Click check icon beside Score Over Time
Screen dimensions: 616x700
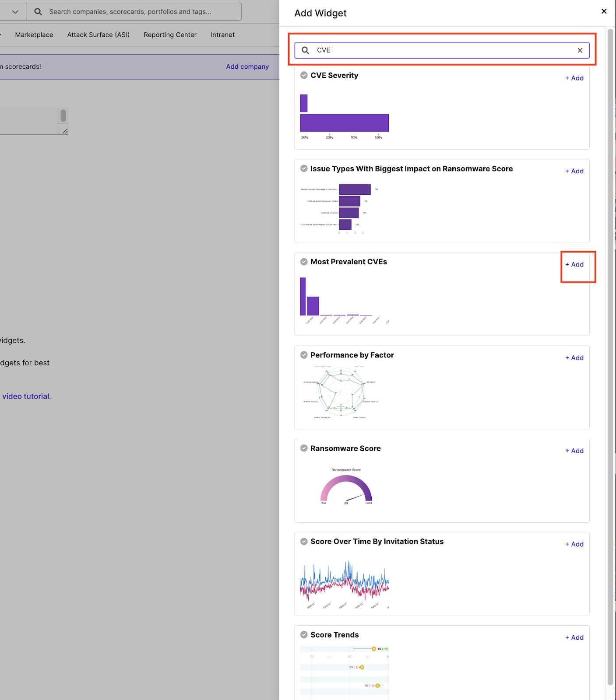304,541
